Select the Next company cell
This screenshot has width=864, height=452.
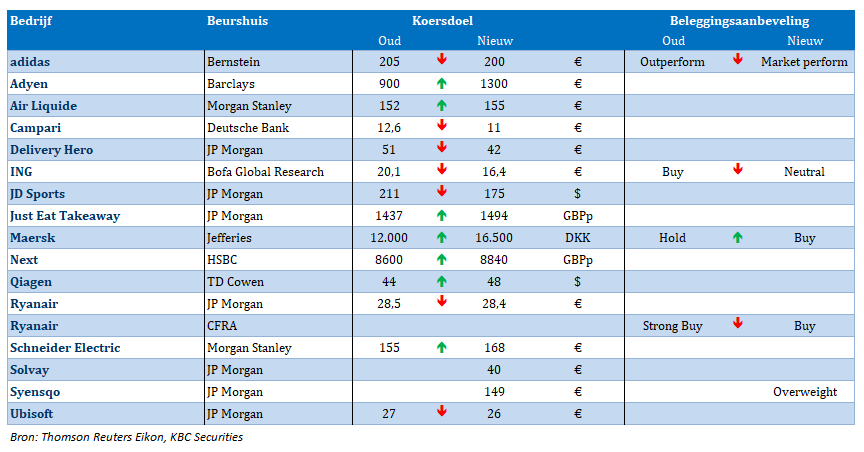(x=106, y=260)
